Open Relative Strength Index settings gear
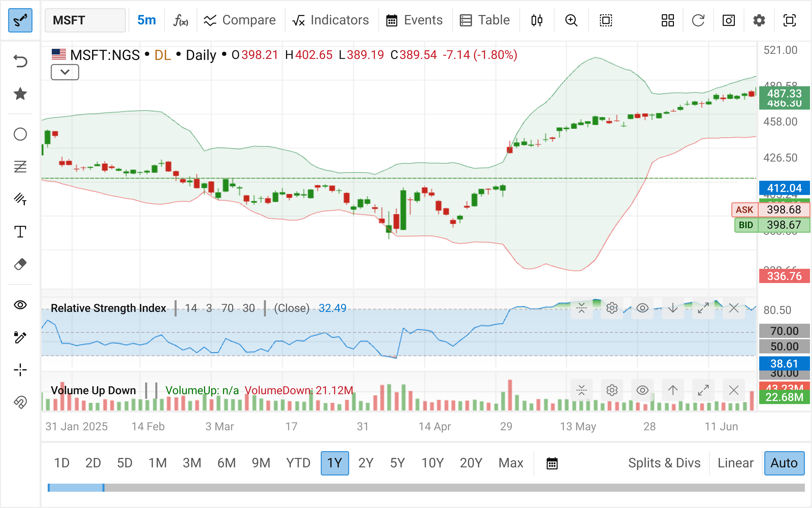 tap(612, 308)
